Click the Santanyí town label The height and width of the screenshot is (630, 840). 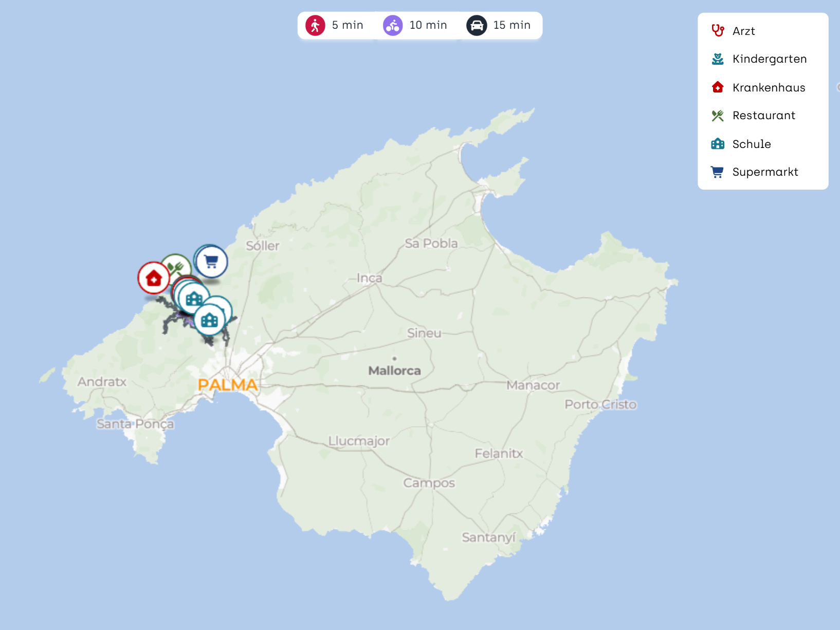pos(488,538)
